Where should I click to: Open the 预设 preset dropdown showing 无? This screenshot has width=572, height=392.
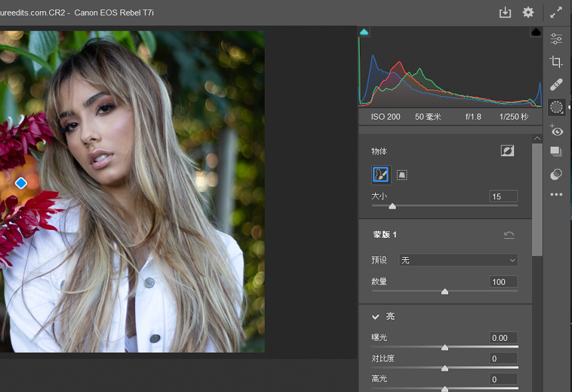tap(458, 260)
